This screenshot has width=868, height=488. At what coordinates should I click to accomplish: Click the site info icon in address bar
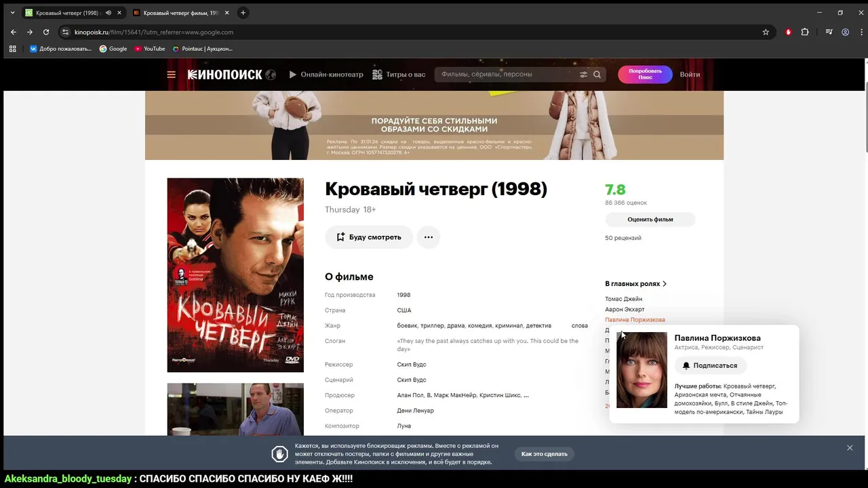click(65, 32)
